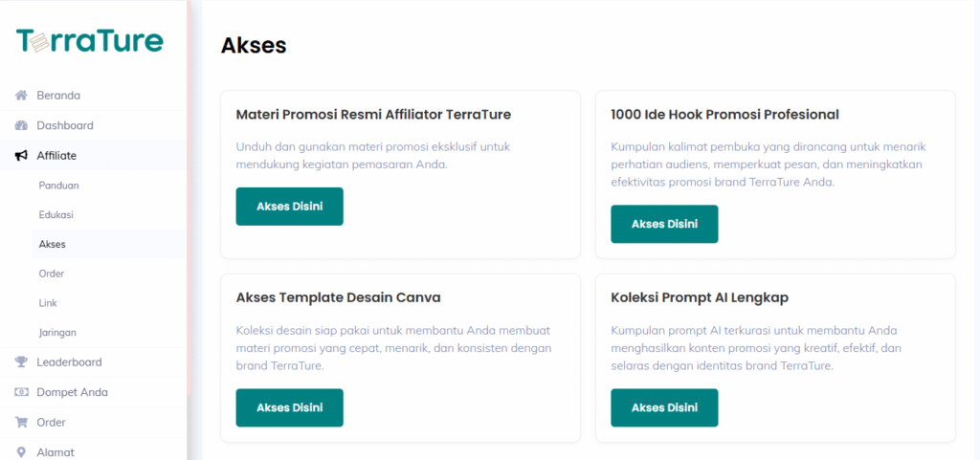Click the Order shopping cart icon
Image resolution: width=980 pixels, height=460 pixels.
coord(21,422)
